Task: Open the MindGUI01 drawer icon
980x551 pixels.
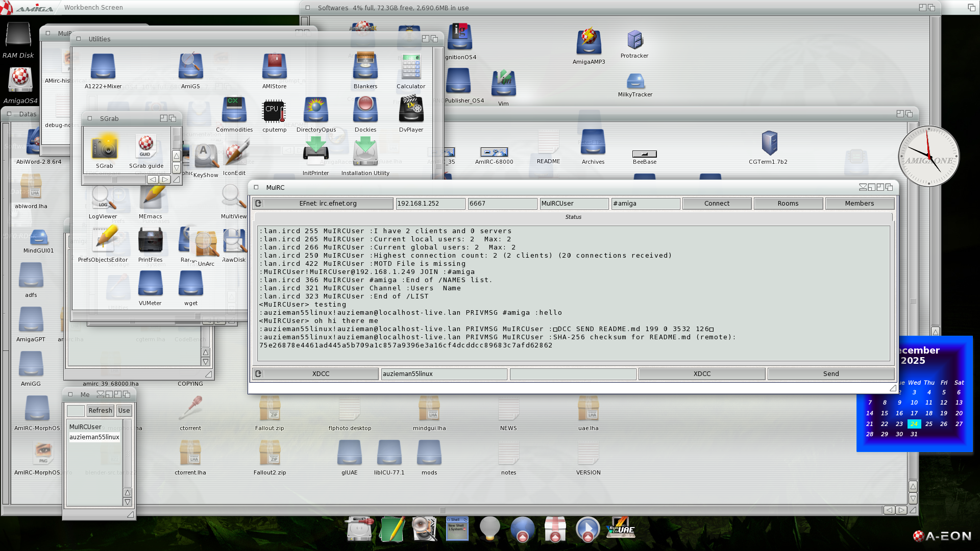Action: tap(39, 238)
